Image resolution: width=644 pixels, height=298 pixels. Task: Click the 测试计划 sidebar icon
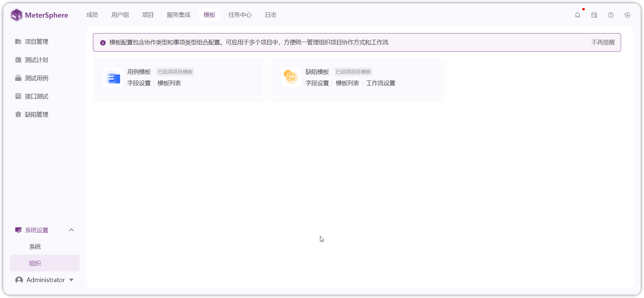tap(18, 60)
